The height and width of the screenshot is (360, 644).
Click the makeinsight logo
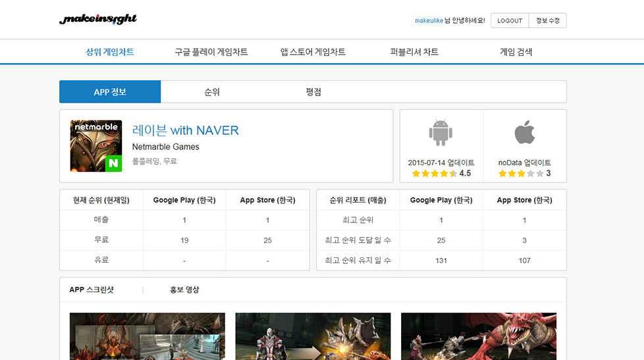97,19
